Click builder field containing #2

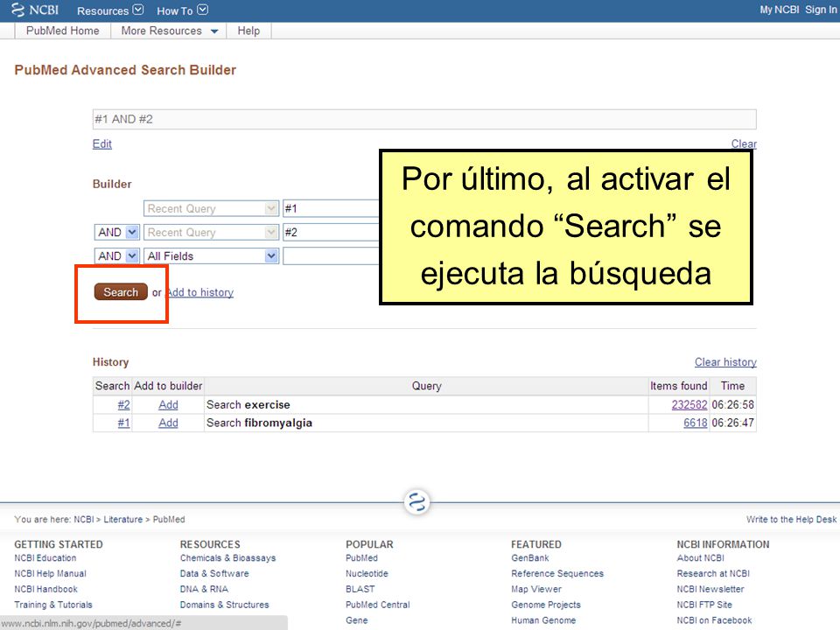[331, 233]
